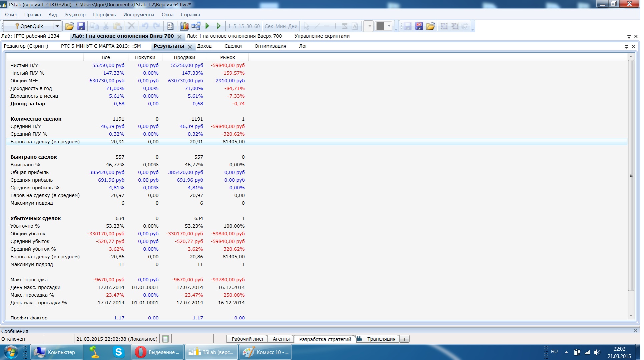The height and width of the screenshot is (360, 644).
Task: Click the open folder toolbar icon
Action: point(69,26)
